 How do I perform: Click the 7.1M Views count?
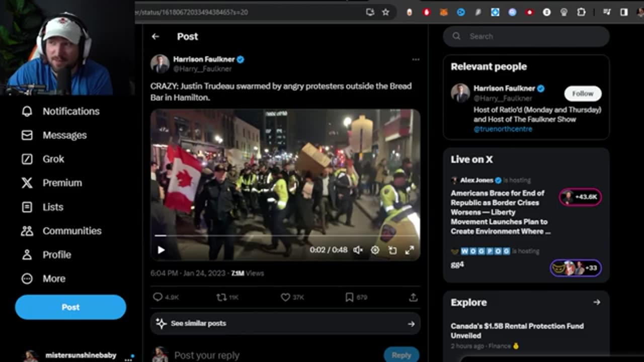[248, 274]
